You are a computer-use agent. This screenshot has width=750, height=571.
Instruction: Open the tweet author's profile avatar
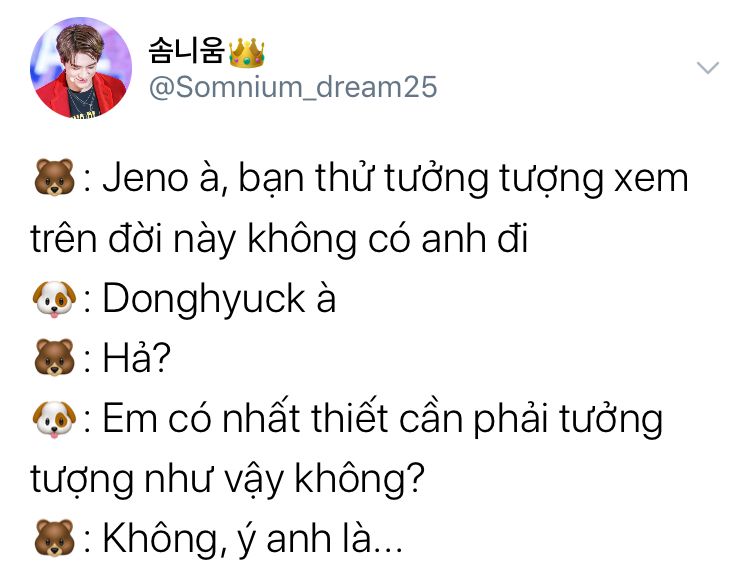80,67
